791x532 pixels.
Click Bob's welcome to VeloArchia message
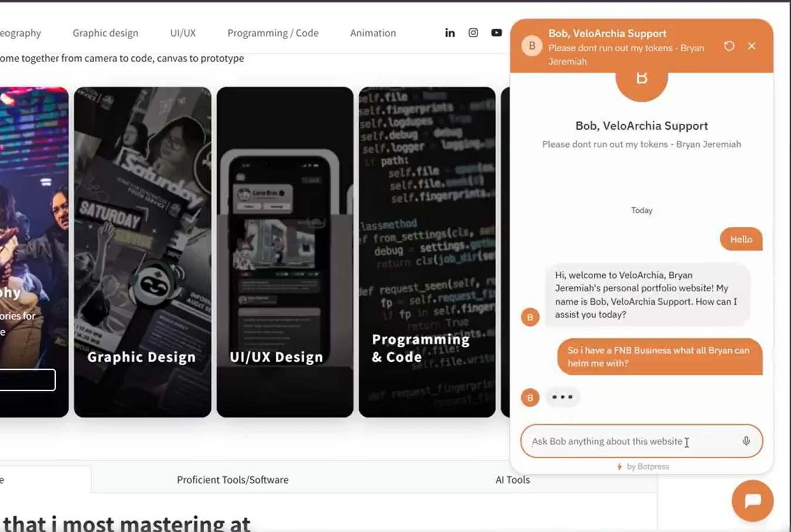point(647,295)
